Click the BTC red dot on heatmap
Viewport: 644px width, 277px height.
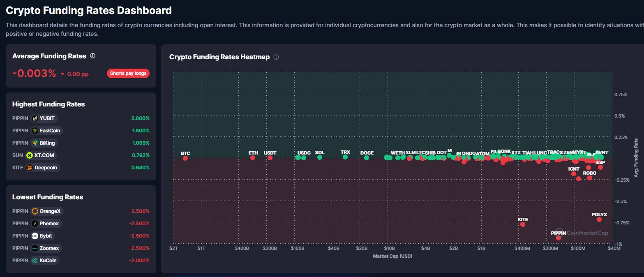click(185, 158)
